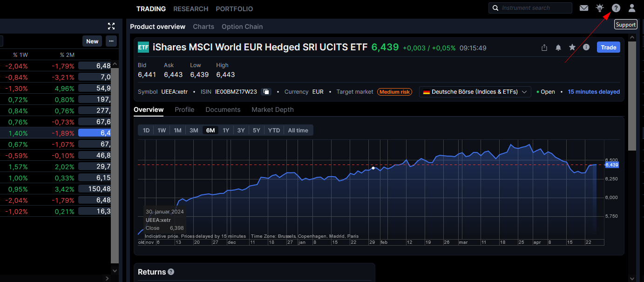
Task: Click the lightbulb notifications icon
Action: (x=600, y=8)
